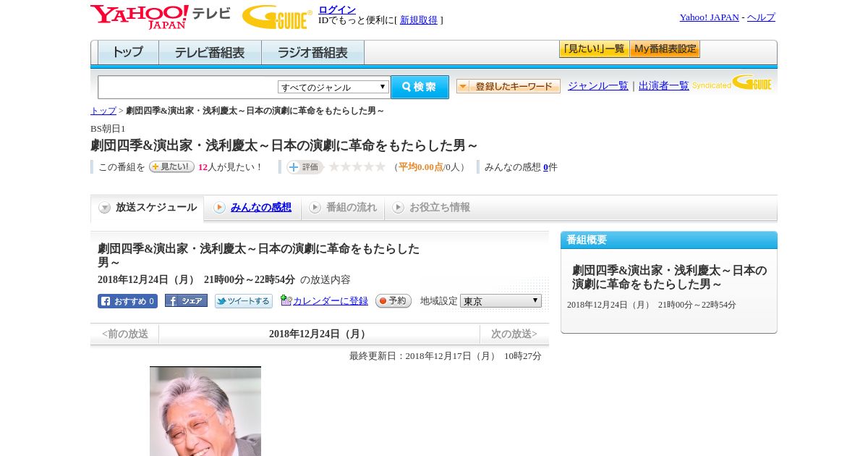Select the ラジオ番組表 tab

click(x=312, y=53)
